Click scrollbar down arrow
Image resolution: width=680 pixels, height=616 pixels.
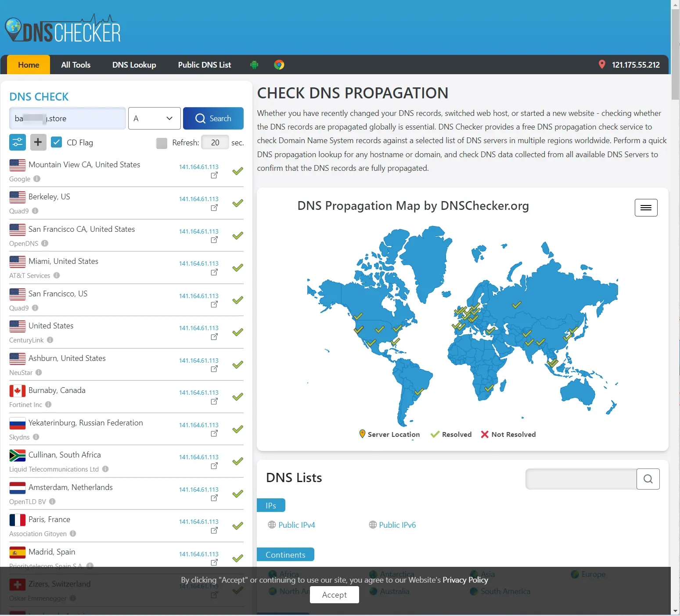coord(675,611)
